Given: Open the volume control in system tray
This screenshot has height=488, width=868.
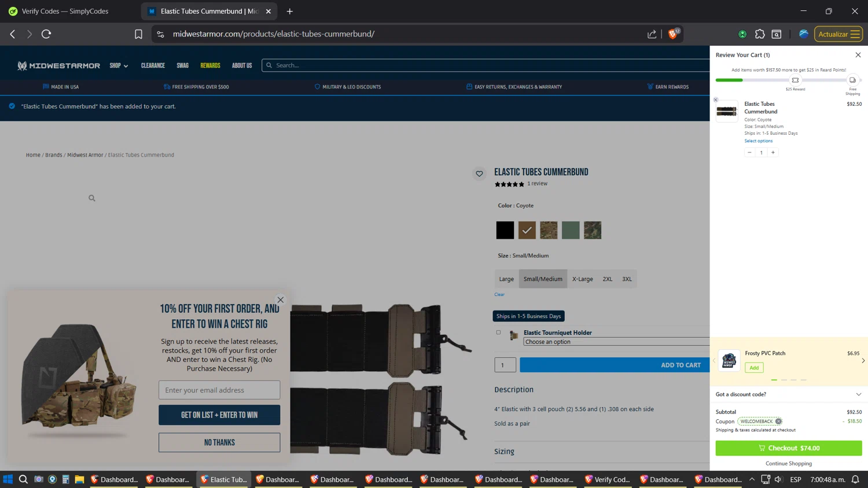Looking at the screenshot, I should (x=778, y=479).
